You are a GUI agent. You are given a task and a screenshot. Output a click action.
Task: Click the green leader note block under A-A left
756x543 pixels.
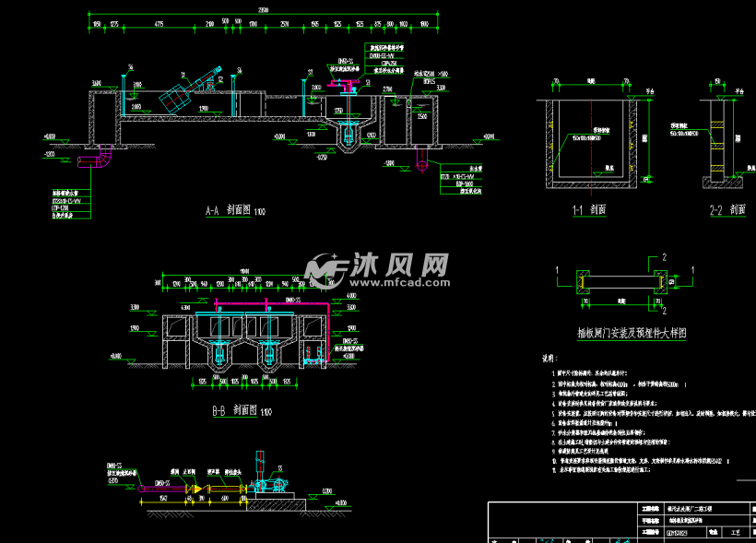coord(71,205)
